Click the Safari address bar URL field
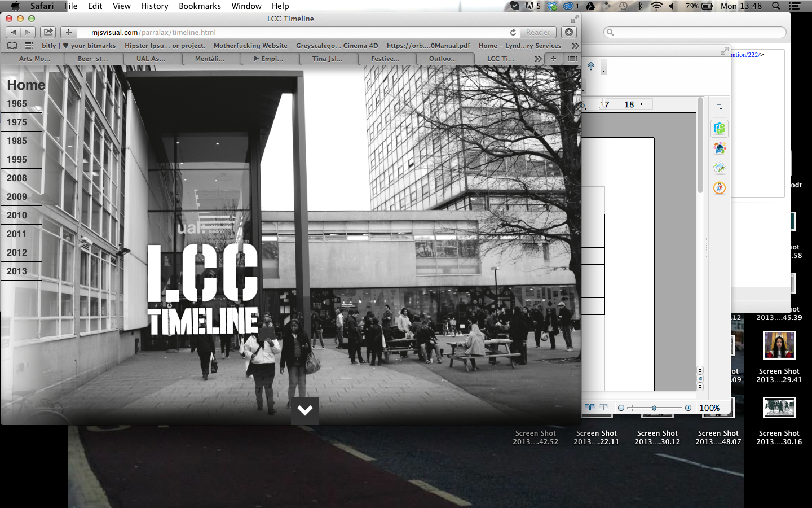Image resolution: width=812 pixels, height=508 pixels. 299,32
